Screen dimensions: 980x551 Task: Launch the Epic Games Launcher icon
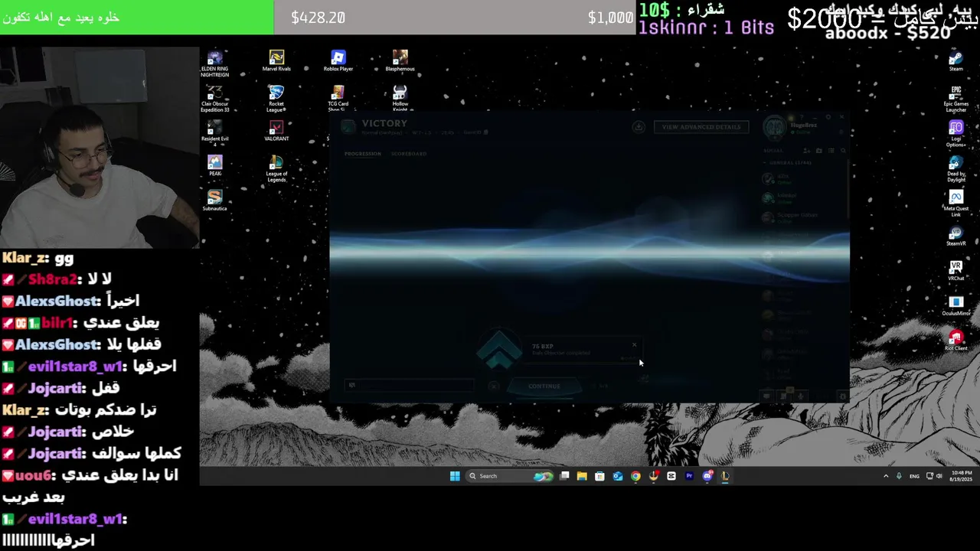click(955, 99)
